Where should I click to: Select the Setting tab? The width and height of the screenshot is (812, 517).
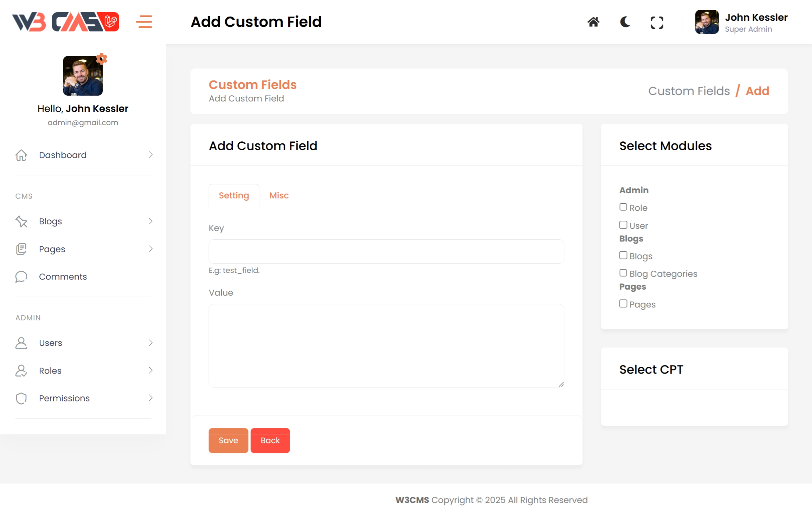click(233, 195)
